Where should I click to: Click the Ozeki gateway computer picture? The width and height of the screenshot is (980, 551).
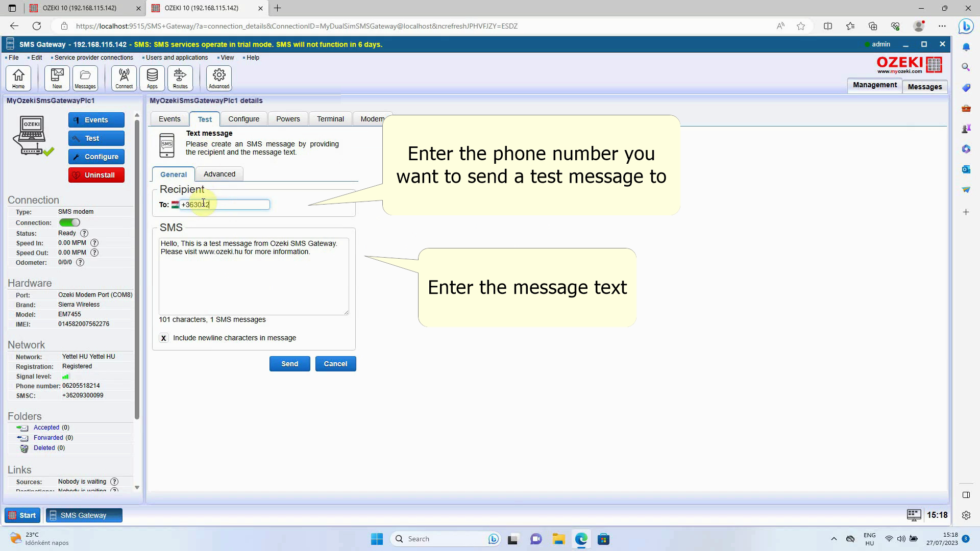(x=33, y=136)
